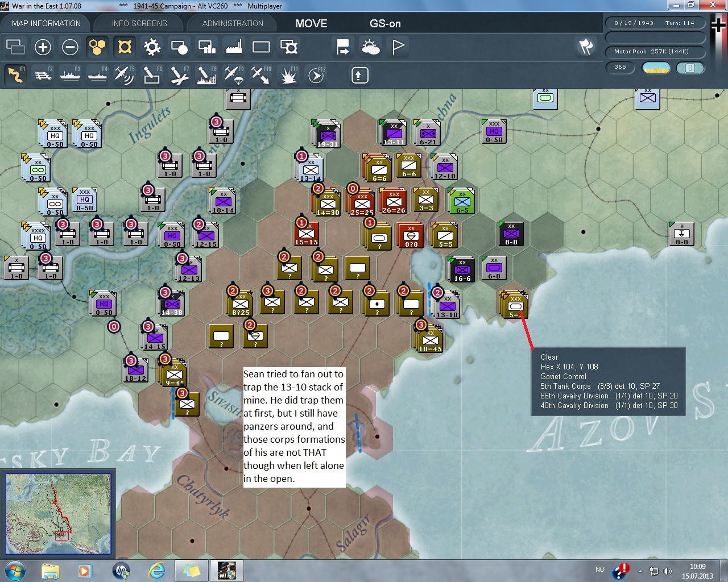Click the volume icon in system tray
The height and width of the screenshot is (582, 728).
[668, 571]
